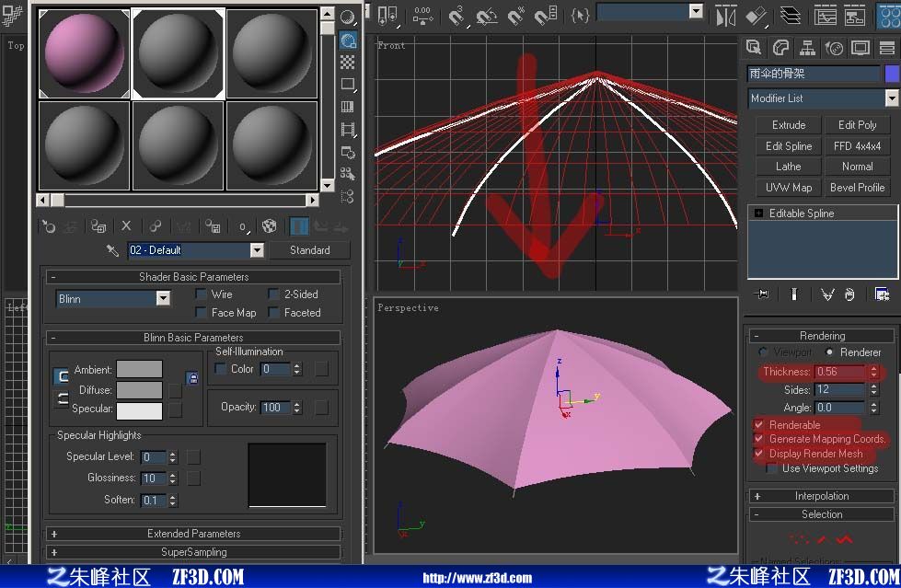901x588 pixels.
Task: Expand the SuperSampling rollout
Action: point(193,552)
